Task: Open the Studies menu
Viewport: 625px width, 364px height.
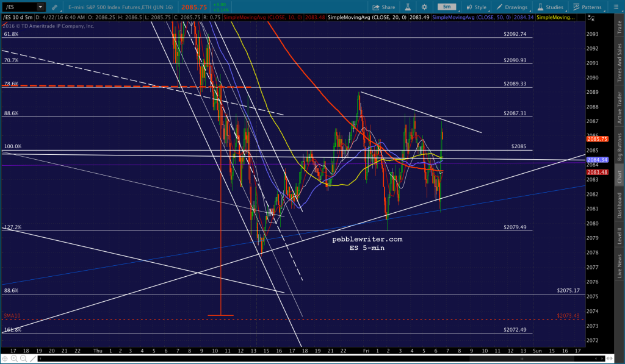Action: pyautogui.click(x=551, y=7)
